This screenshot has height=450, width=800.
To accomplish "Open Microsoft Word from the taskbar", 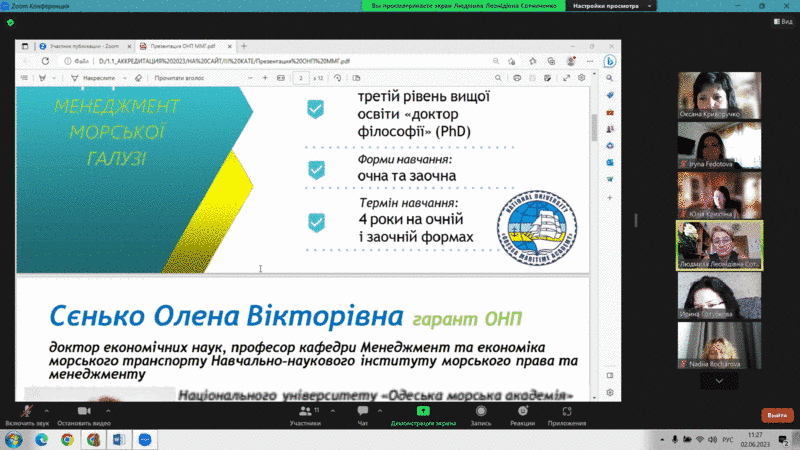I will tap(119, 439).
